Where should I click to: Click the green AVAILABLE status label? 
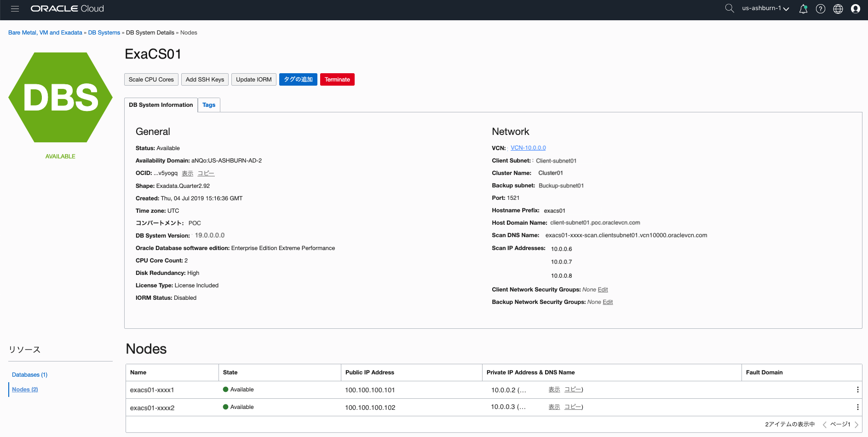point(60,157)
